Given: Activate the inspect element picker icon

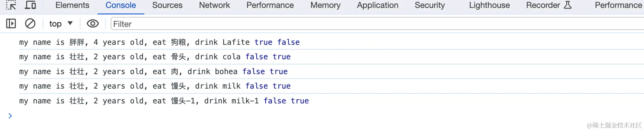Looking at the screenshot, I should click(11, 5).
